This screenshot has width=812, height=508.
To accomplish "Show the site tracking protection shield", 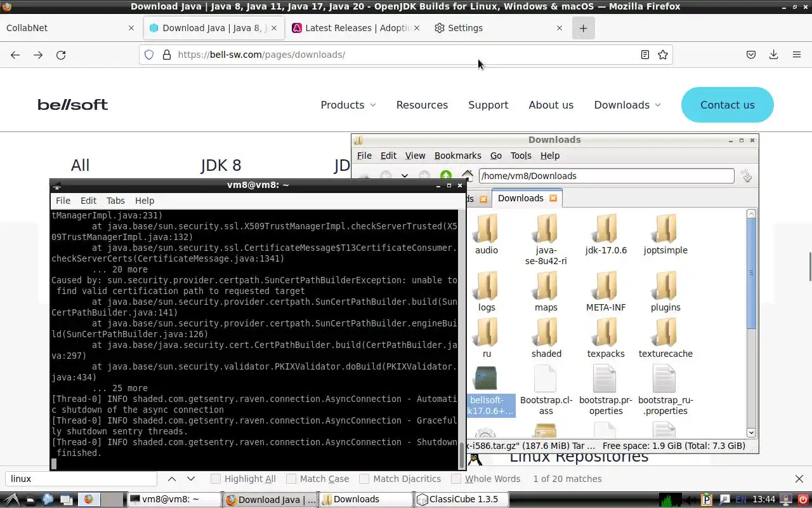I will [149, 55].
